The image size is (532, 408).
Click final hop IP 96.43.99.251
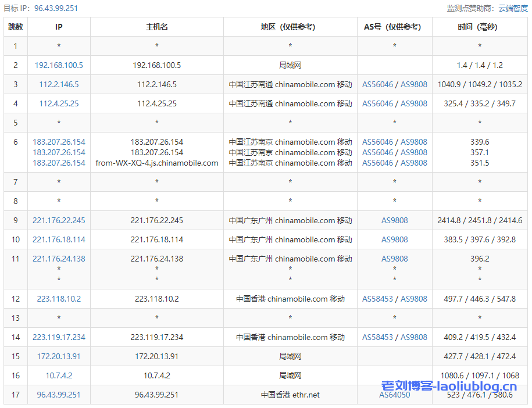click(x=58, y=395)
